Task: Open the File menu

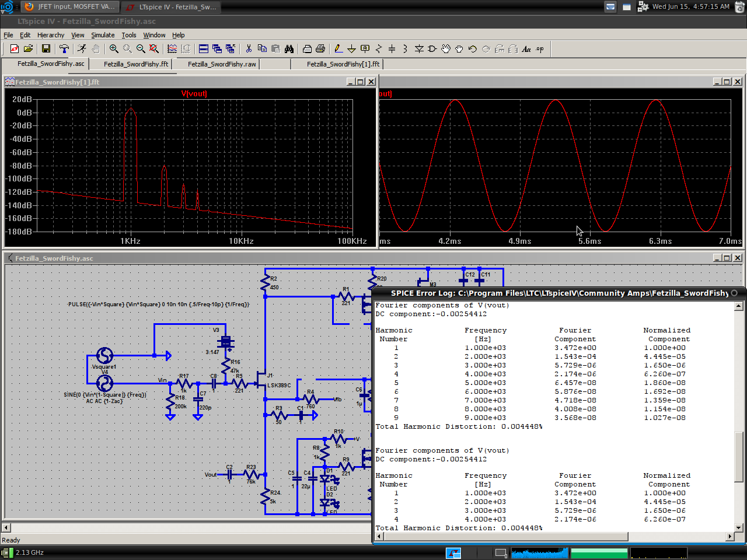Action: point(8,35)
